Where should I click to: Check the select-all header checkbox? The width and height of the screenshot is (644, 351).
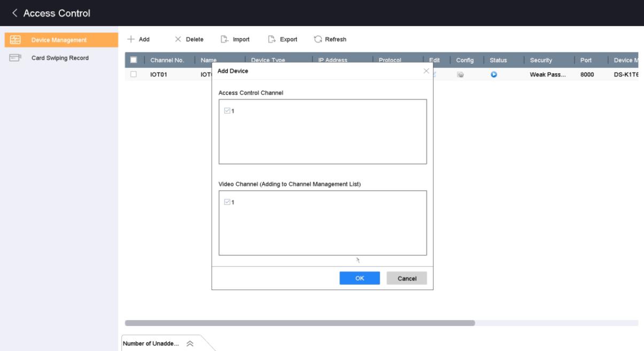pyautogui.click(x=133, y=60)
